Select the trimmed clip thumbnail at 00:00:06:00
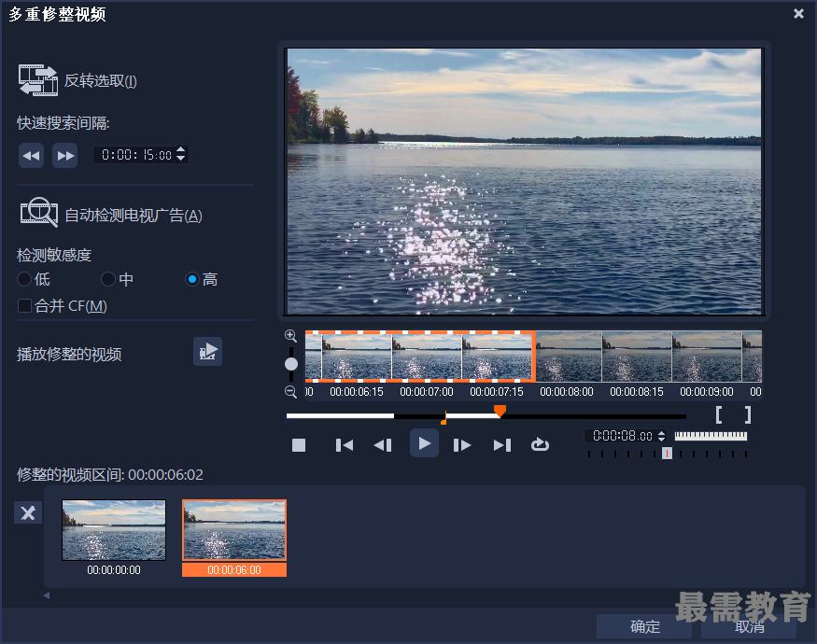Screen dimensions: 817x644 [x=234, y=530]
